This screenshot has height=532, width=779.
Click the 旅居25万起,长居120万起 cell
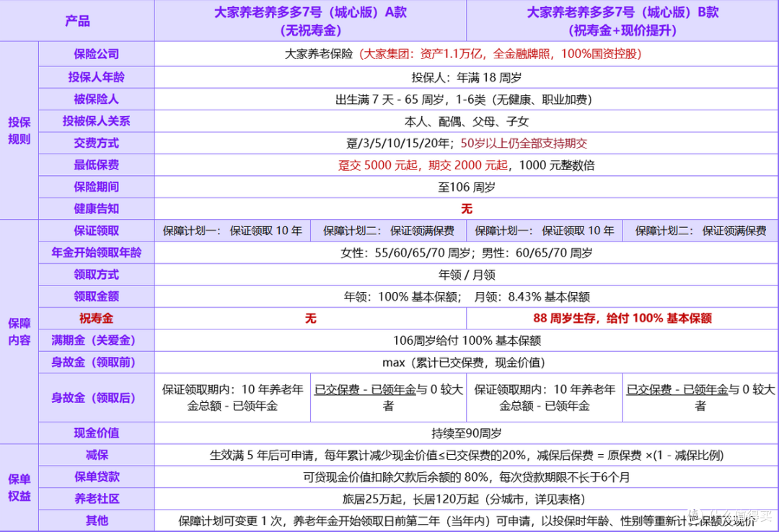tap(467, 499)
